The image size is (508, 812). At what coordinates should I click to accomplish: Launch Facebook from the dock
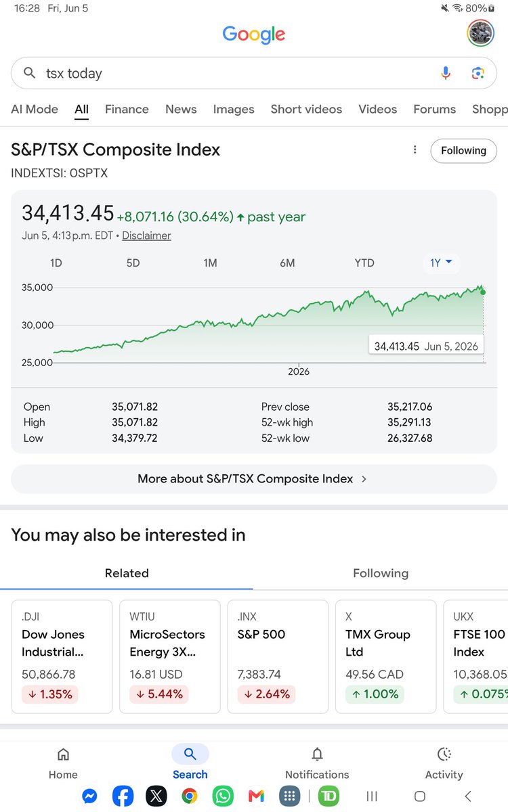pos(123,796)
